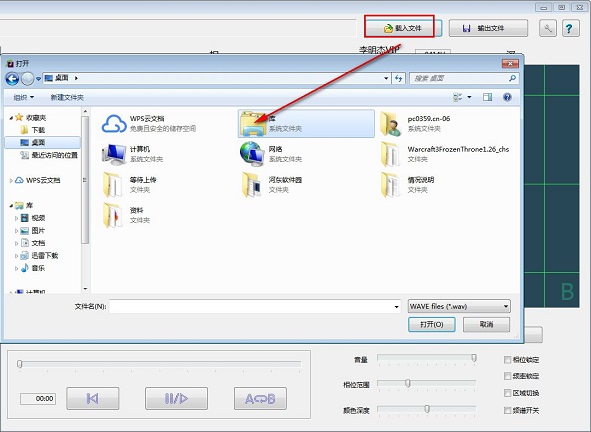
Task: Open help with the question mark icon
Action: [571, 28]
